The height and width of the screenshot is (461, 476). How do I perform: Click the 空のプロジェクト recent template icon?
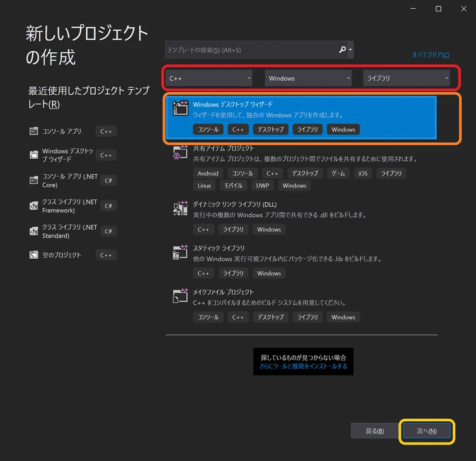click(x=34, y=255)
